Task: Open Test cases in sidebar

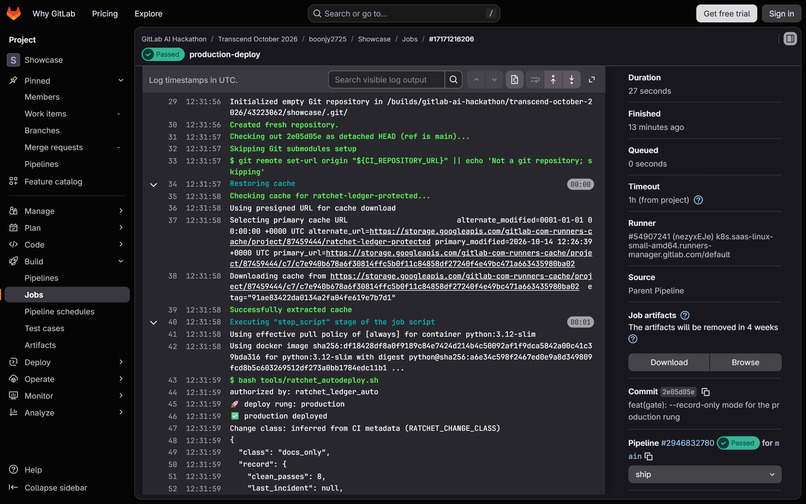Action: point(45,328)
